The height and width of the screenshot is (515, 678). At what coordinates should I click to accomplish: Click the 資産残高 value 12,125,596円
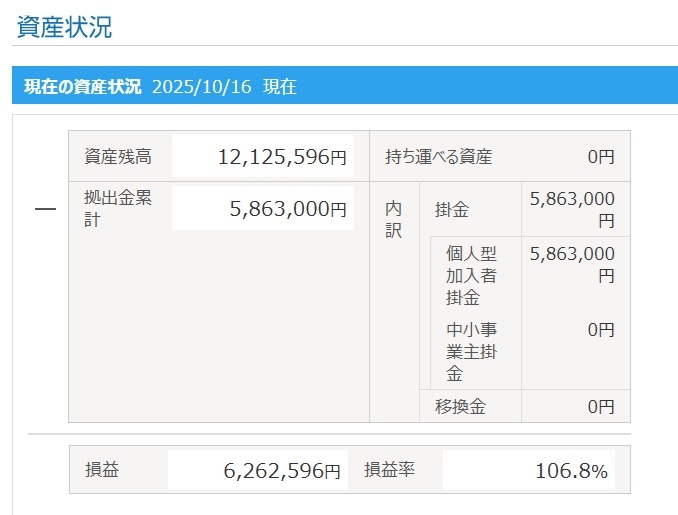click(282, 157)
